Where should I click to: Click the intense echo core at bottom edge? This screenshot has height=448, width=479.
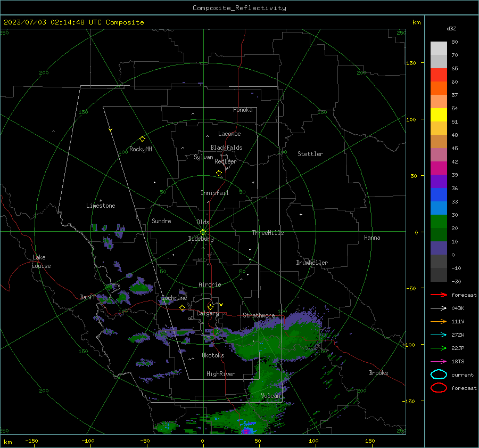pos(246,431)
